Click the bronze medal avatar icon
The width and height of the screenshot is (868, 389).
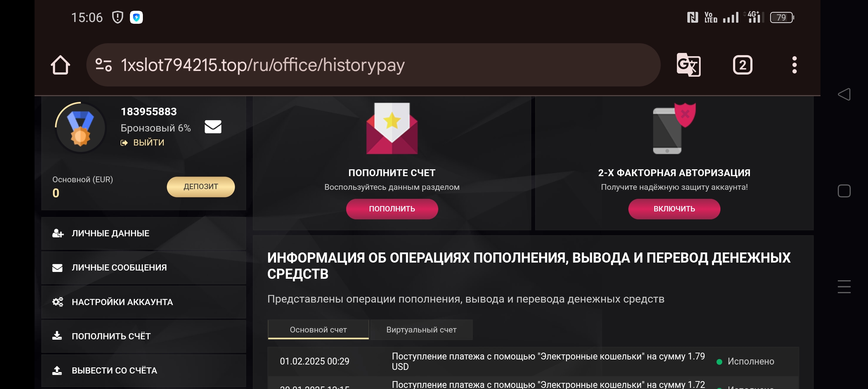81,128
